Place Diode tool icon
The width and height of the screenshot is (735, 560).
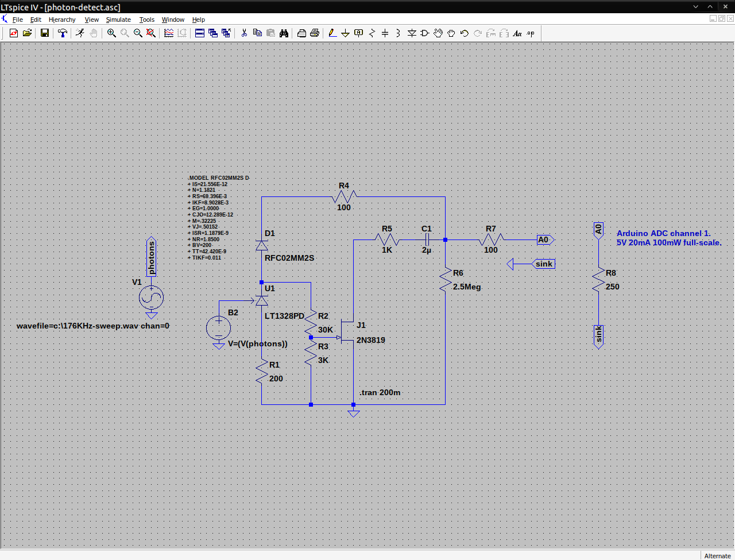tap(412, 33)
